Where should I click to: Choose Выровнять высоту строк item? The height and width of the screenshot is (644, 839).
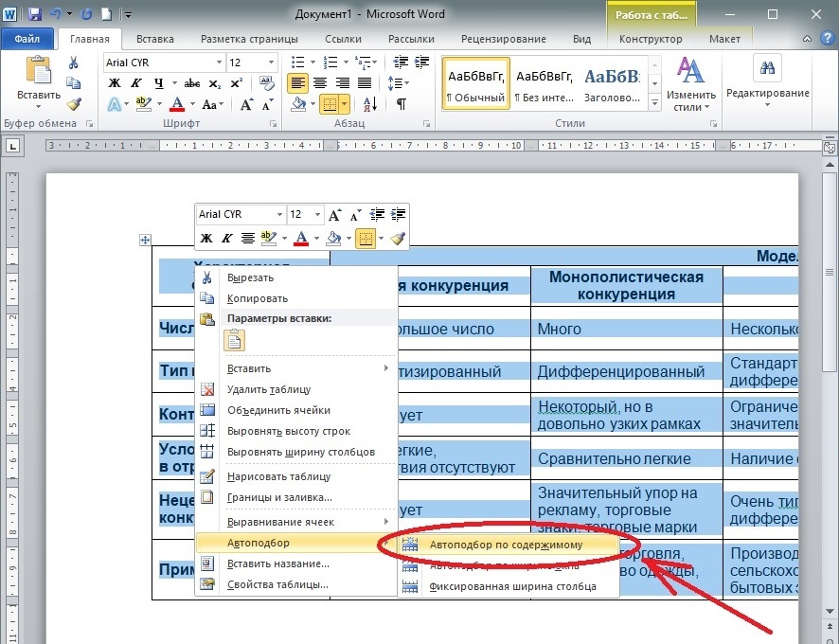click(297, 431)
